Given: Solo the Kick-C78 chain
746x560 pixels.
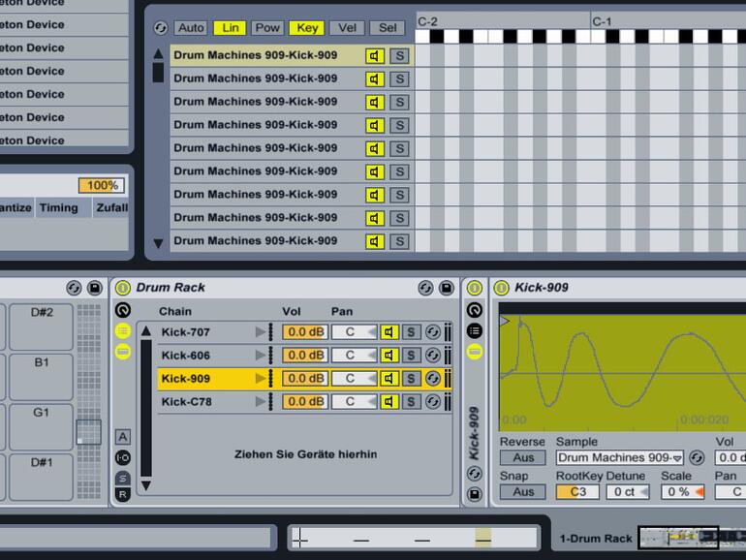Looking at the screenshot, I should tap(411, 402).
